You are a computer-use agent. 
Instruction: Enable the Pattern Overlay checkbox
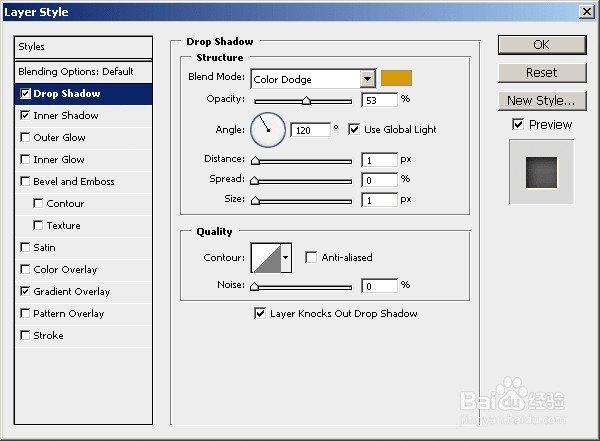coord(25,313)
